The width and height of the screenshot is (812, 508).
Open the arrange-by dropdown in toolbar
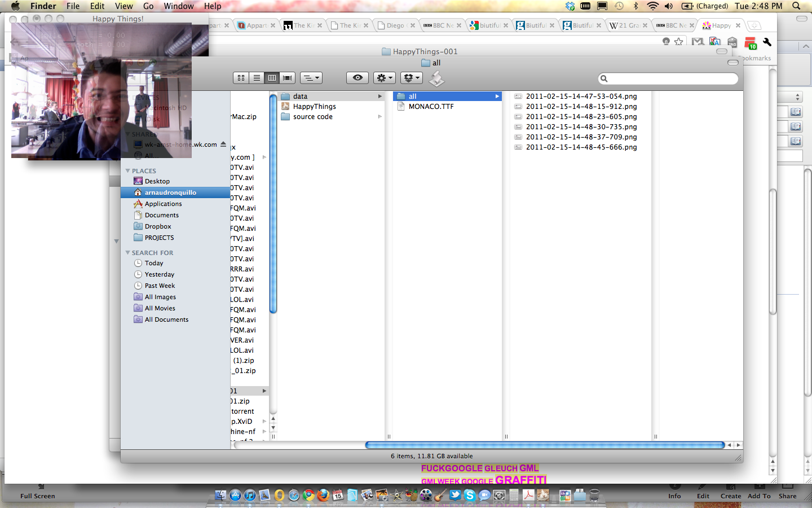coord(311,78)
